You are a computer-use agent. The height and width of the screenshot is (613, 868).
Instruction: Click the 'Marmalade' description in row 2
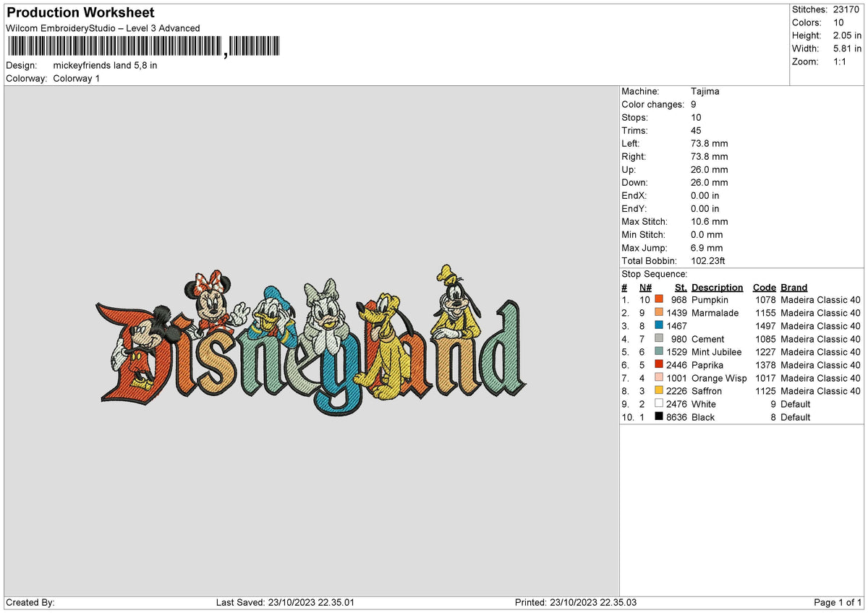click(x=715, y=312)
